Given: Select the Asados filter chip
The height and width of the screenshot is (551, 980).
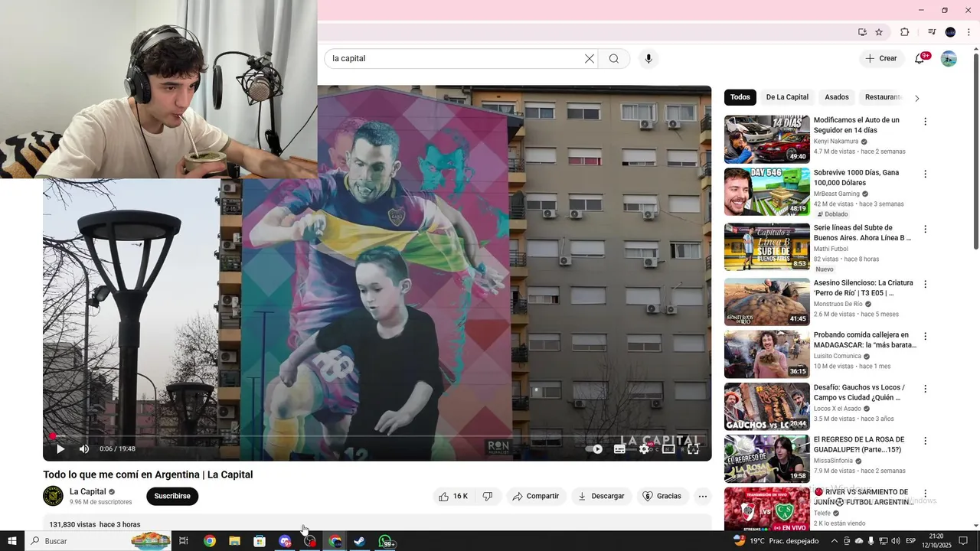Looking at the screenshot, I should [837, 97].
